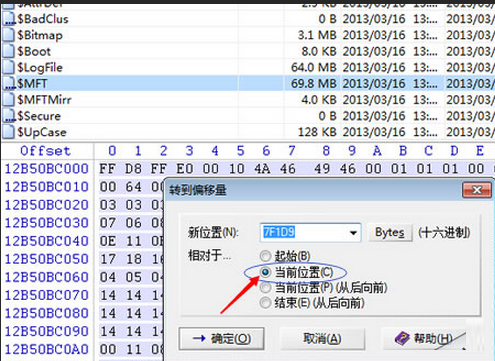Click offset row 12B50BC050

click(x=47, y=259)
